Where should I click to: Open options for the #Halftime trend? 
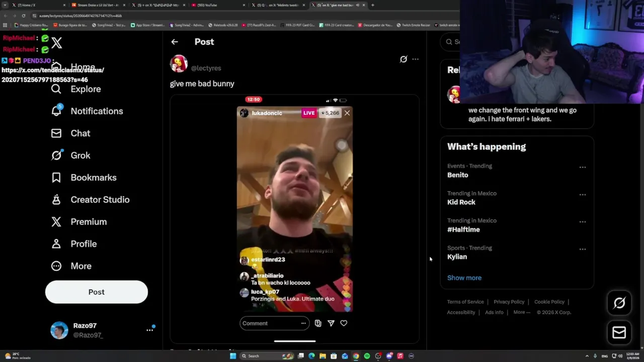[583, 222]
